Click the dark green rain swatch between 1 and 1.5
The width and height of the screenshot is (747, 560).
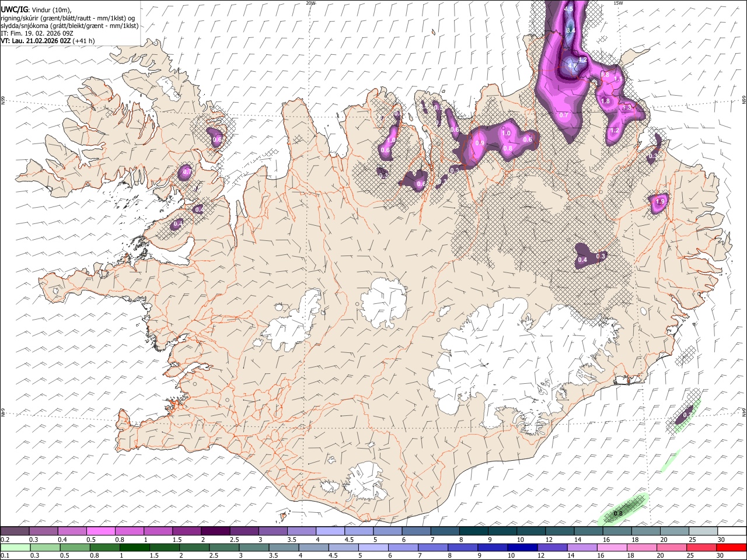pyautogui.click(x=134, y=547)
